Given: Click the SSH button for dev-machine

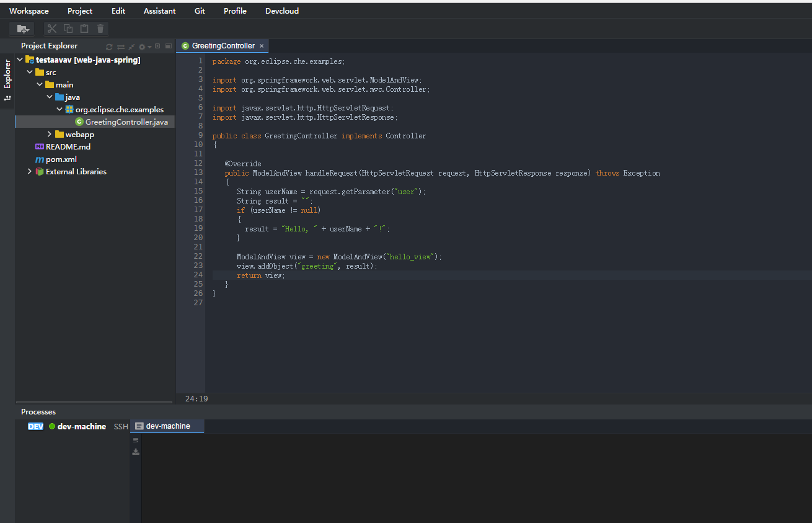Looking at the screenshot, I should [121, 427].
